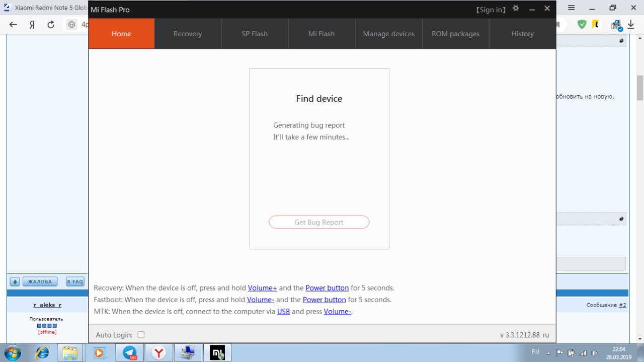Open Action Center flag icon
Screen dimensions: 644x362
point(560,352)
